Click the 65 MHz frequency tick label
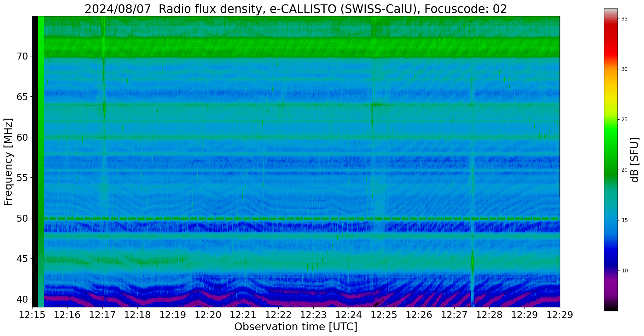Screen dimensions: 644x336 pos(22,97)
